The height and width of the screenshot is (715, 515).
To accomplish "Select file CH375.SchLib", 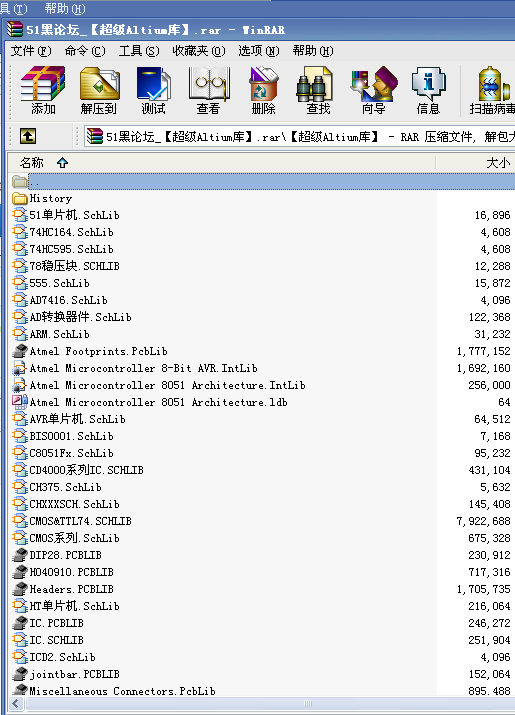I will click(x=65, y=487).
